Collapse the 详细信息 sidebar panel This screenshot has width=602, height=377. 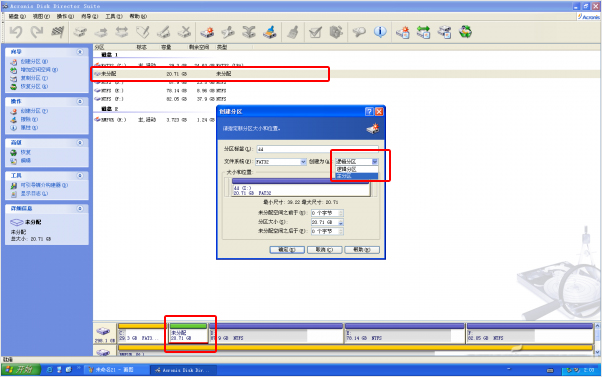[80, 208]
